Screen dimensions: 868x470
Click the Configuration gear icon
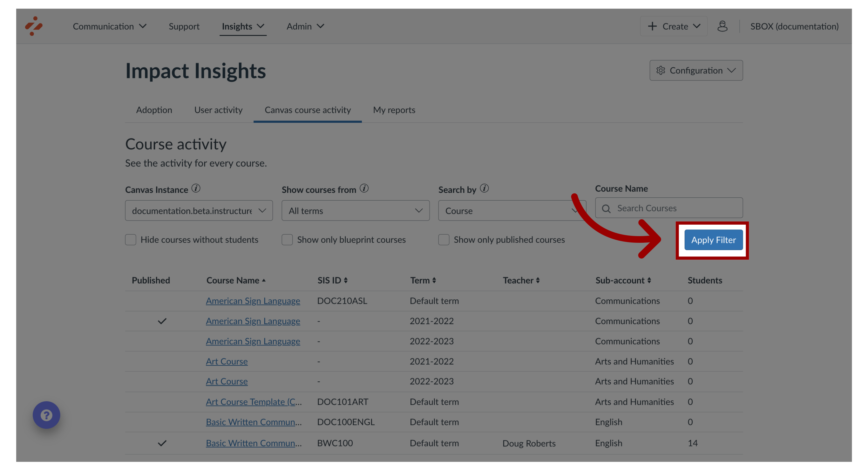(661, 71)
